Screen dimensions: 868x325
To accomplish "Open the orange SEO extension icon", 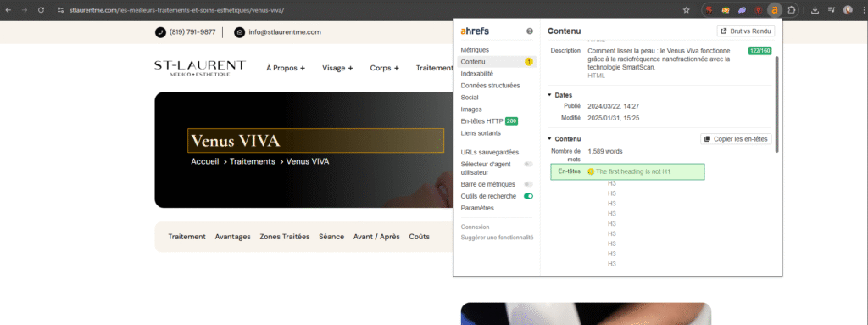I will [726, 10].
